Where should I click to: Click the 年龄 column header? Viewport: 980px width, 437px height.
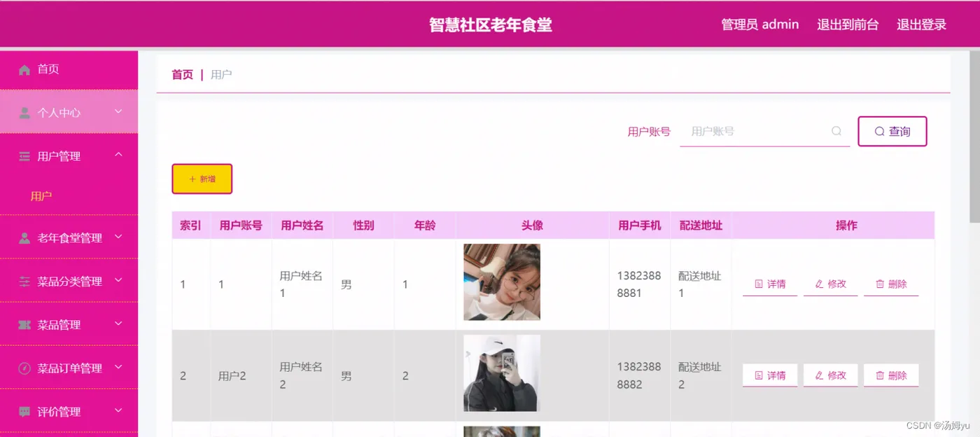[x=425, y=226]
